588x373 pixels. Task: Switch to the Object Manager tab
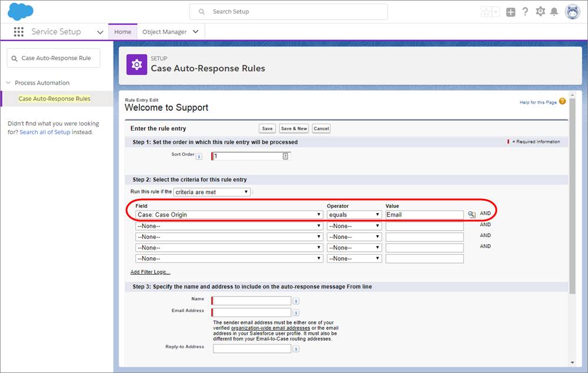[x=164, y=32]
